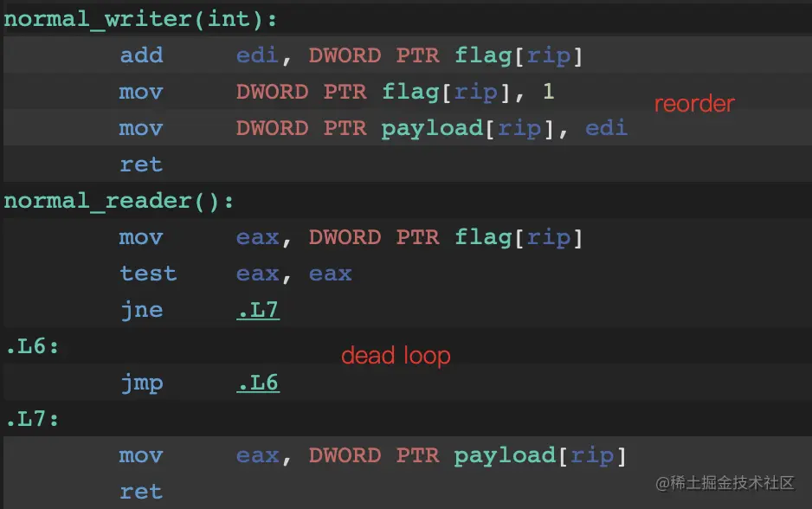Click the mov mnemonic under .L7
Image resolution: width=812 pixels, height=509 pixels.
(141, 455)
